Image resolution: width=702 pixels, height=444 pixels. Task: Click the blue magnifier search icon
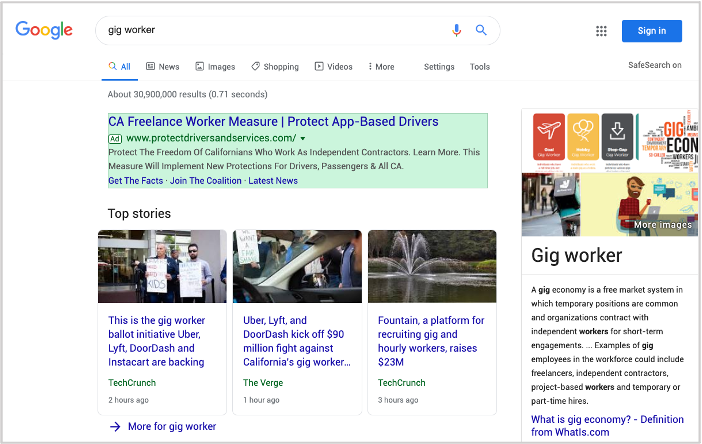tap(481, 30)
